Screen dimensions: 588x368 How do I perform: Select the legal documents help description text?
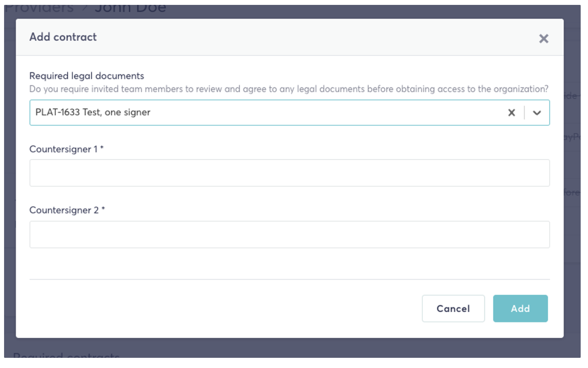click(289, 89)
